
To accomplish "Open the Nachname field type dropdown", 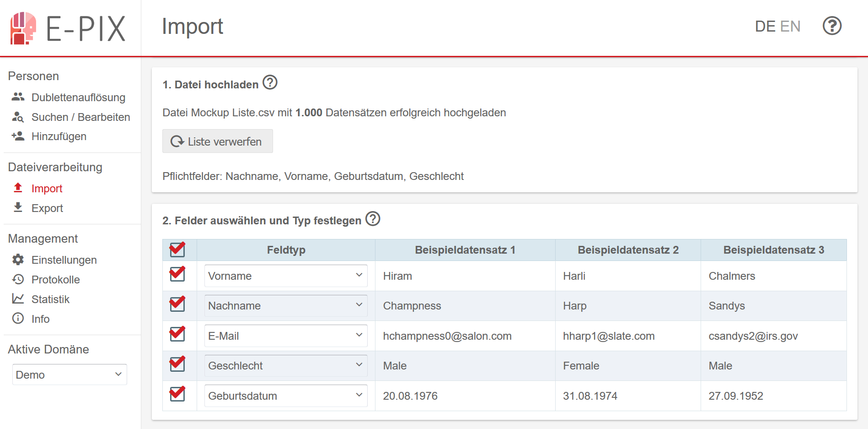I will [x=286, y=306].
